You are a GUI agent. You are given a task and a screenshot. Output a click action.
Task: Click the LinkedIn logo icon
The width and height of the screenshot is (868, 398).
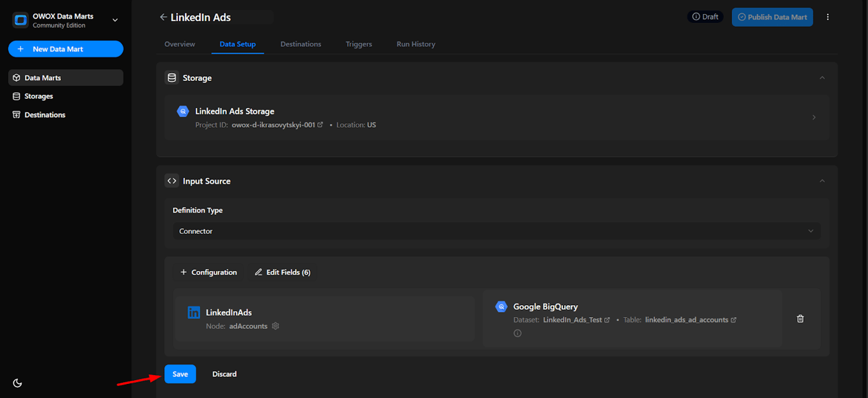click(194, 312)
